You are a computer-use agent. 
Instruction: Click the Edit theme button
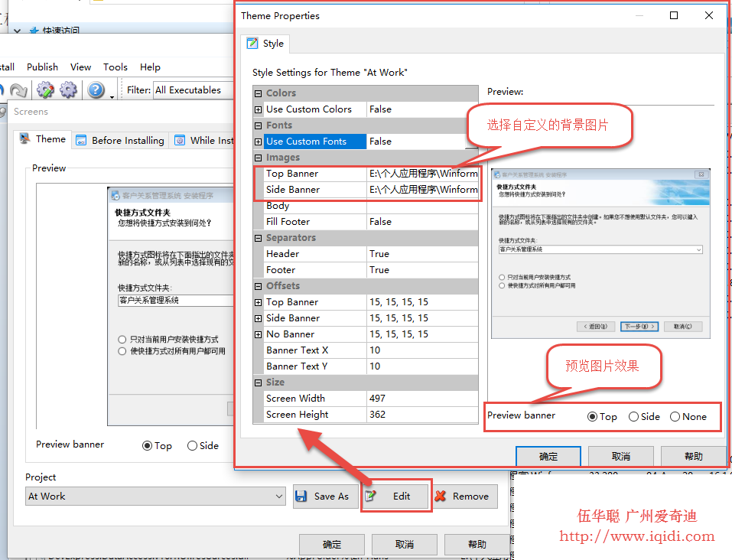395,496
